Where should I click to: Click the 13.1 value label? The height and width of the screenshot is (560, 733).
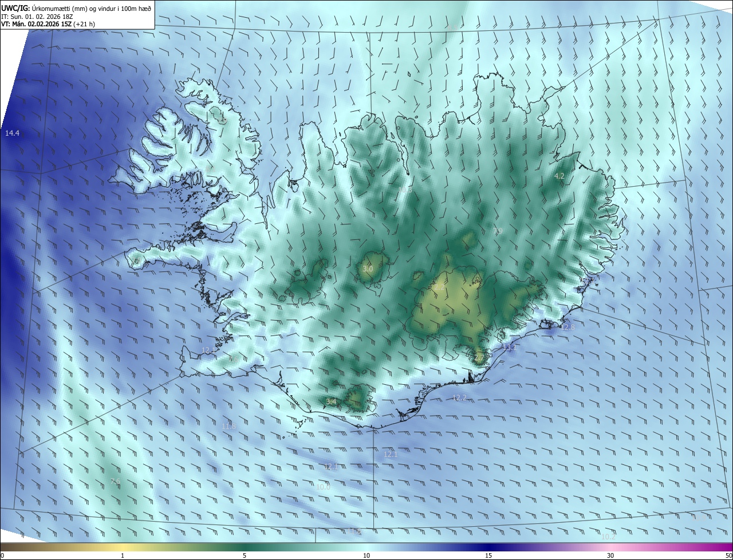510,348
